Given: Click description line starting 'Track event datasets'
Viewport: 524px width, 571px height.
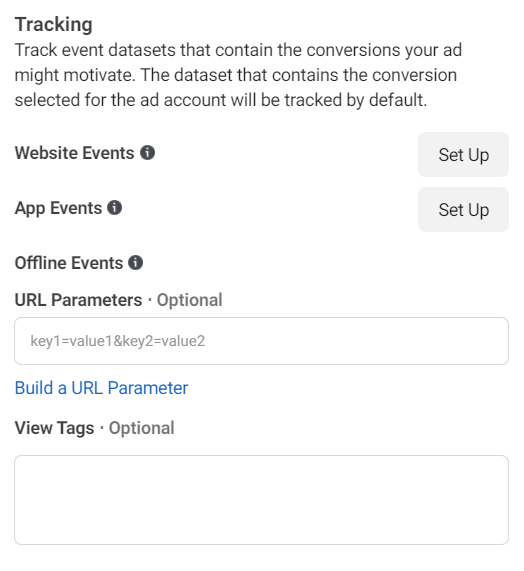Looking at the screenshot, I should pyautogui.click(x=238, y=50).
